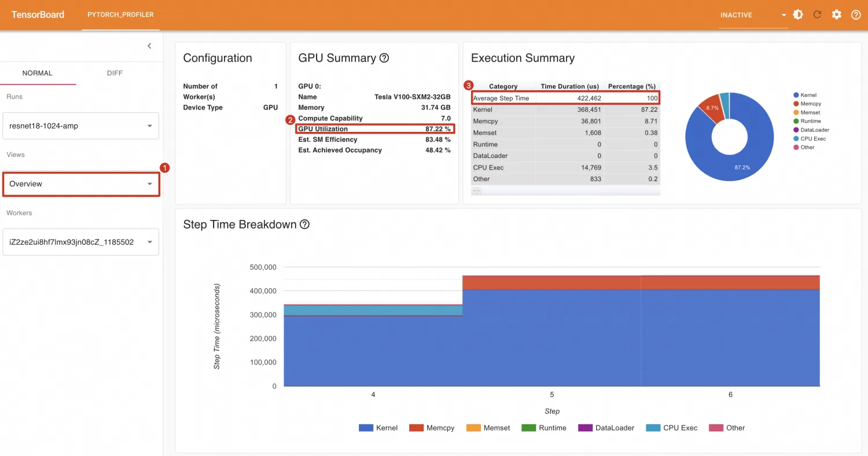Click Other entry in pie chart legend

[x=804, y=147]
